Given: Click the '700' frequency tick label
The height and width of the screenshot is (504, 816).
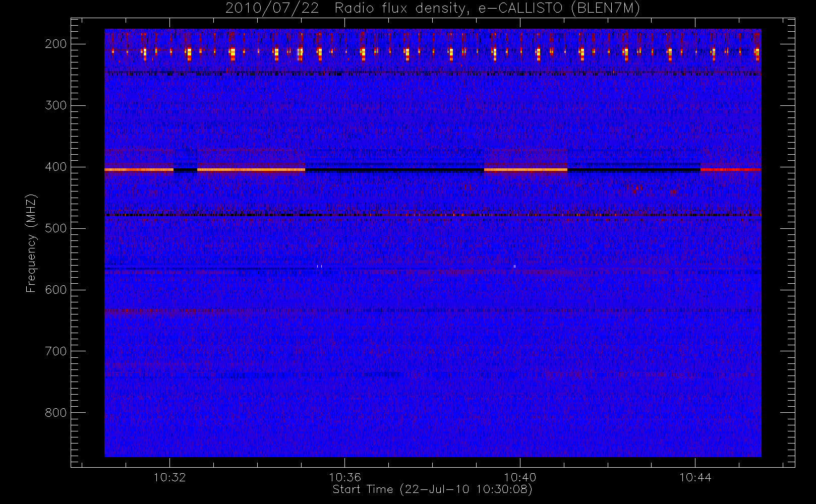Looking at the screenshot, I should (56, 351).
